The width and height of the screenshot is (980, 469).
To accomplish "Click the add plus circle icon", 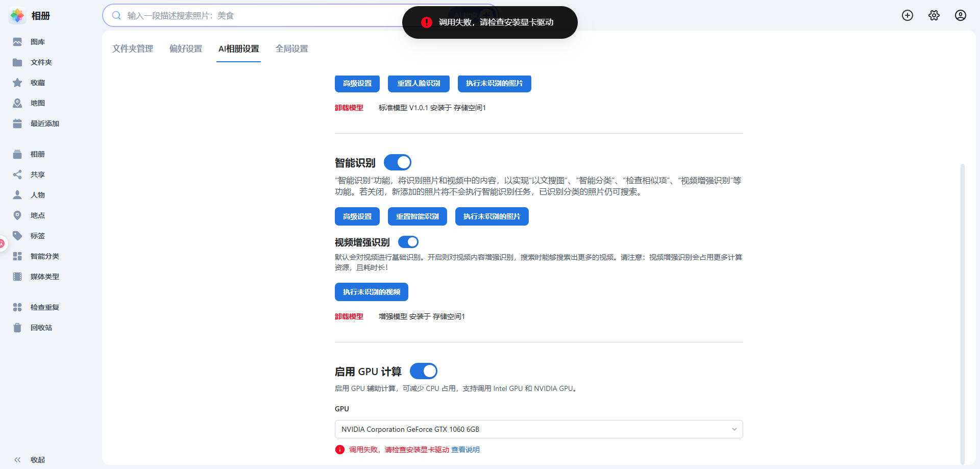I will [908, 15].
